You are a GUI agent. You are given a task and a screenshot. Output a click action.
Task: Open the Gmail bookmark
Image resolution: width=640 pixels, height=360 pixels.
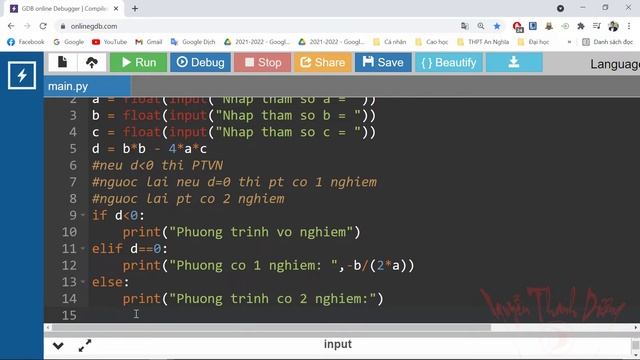click(149, 42)
